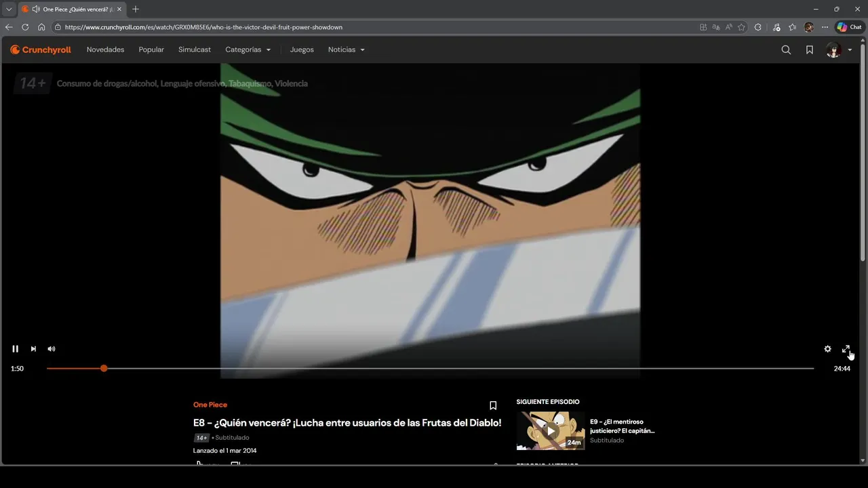Expand the Categorías dropdown
868x488 pixels.
coord(248,49)
